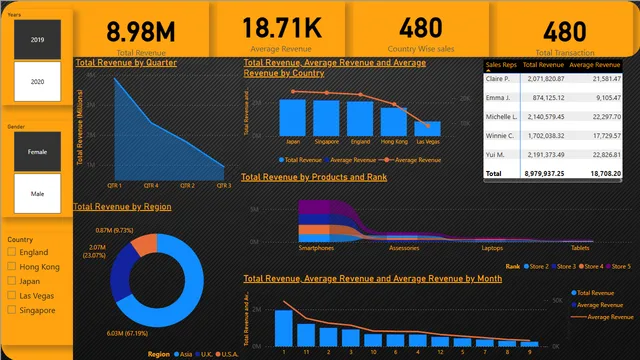Click U.K. legend swatch in region chart
Viewport: 640px width, 360px height.
(198, 354)
